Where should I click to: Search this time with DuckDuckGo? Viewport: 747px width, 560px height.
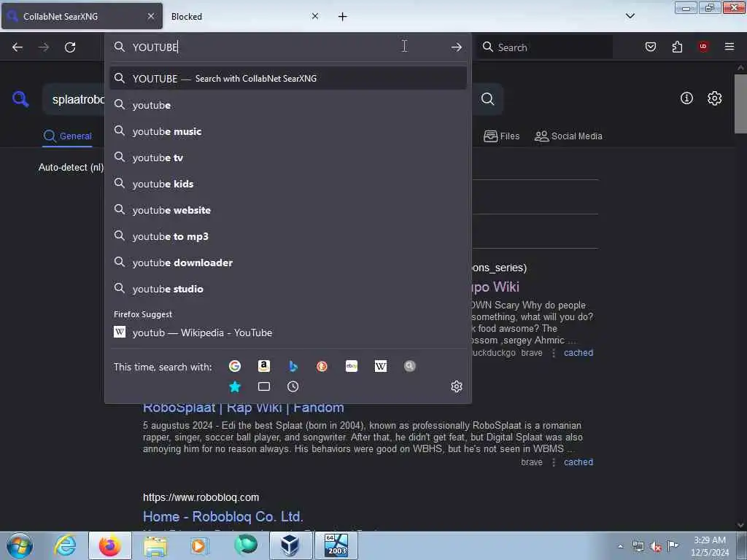pos(322,366)
